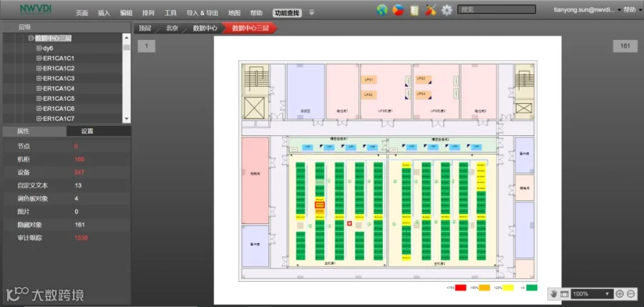Image resolution: width=644 pixels, height=307 pixels.
Task: Select the 数据中心三层 breadcrumb tab
Action: pos(250,29)
